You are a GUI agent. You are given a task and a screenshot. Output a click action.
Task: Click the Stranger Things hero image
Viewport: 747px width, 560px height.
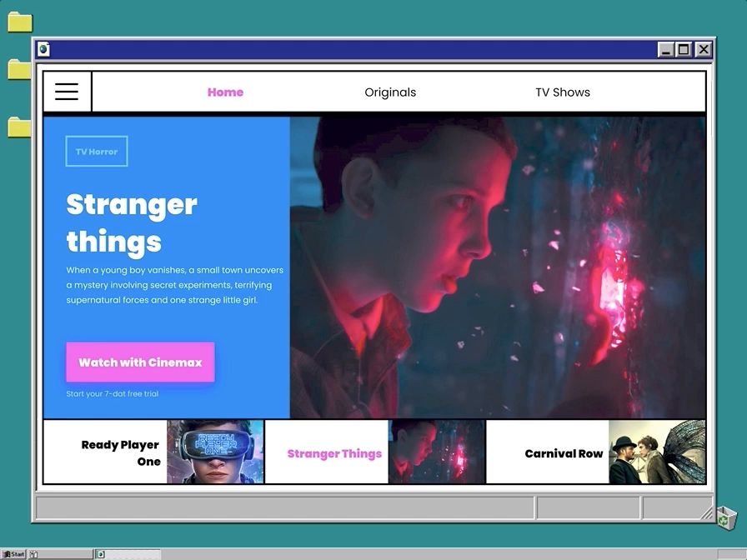tap(497, 267)
